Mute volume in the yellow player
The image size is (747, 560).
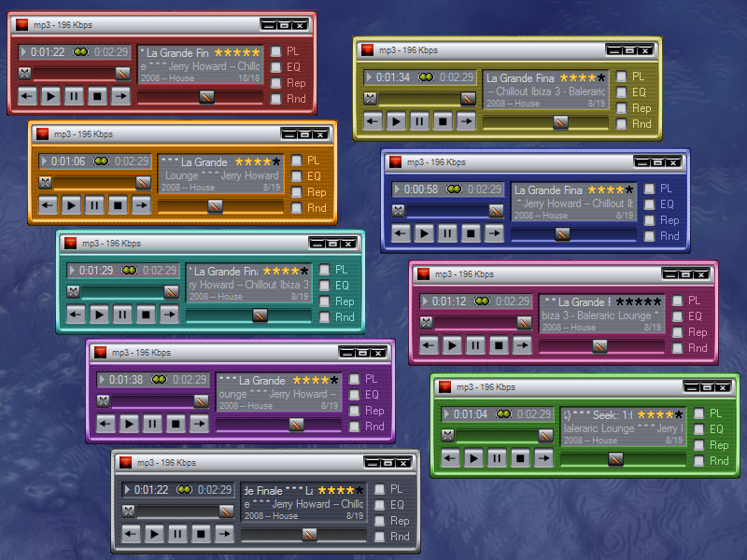pyautogui.click(x=371, y=98)
